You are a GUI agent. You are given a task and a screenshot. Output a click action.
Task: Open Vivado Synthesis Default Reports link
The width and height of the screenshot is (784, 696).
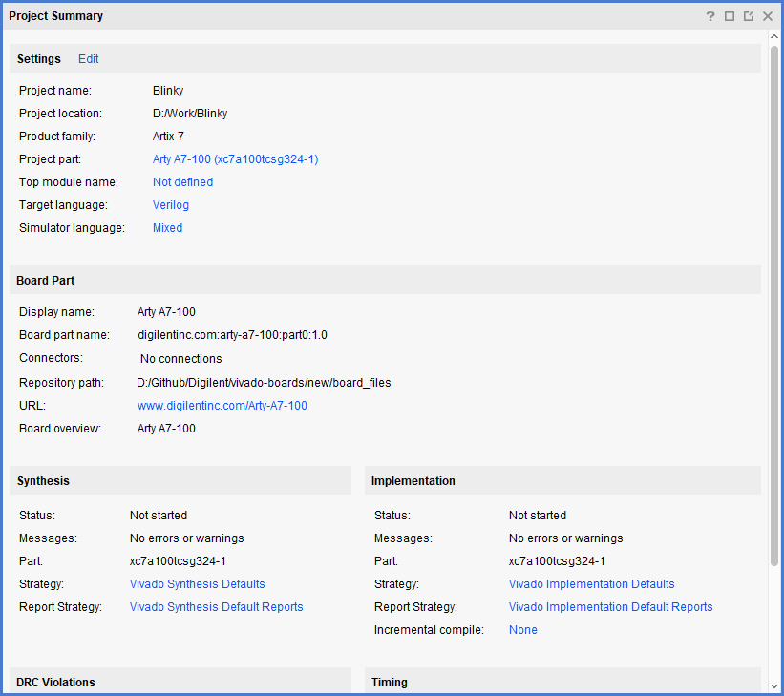click(217, 607)
